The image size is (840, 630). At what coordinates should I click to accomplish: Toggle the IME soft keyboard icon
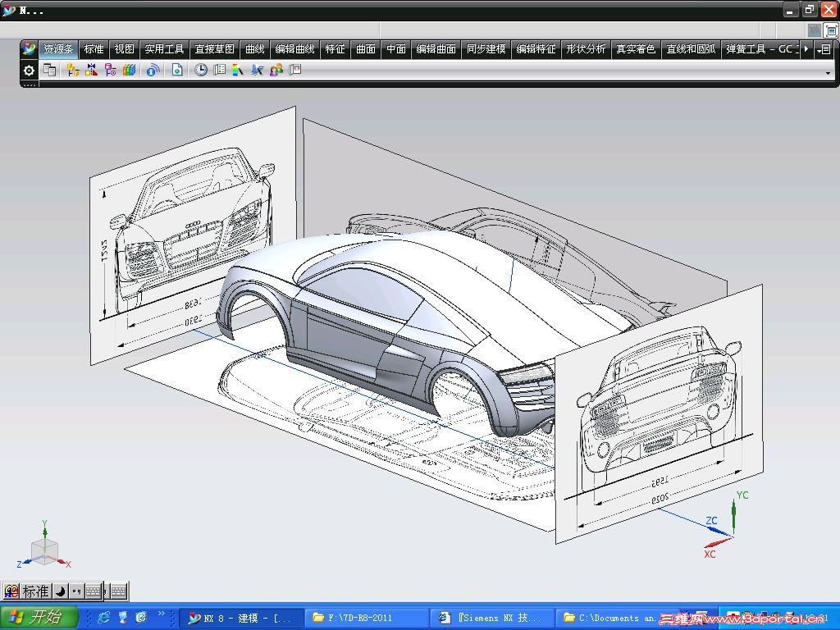pyautogui.click(x=94, y=591)
